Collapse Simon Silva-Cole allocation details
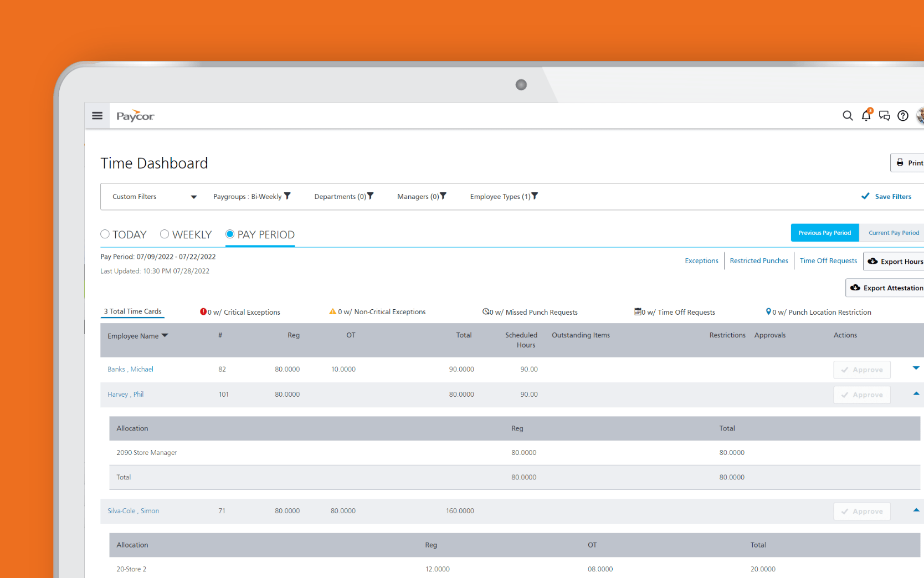This screenshot has width=924, height=578. pos(916,510)
